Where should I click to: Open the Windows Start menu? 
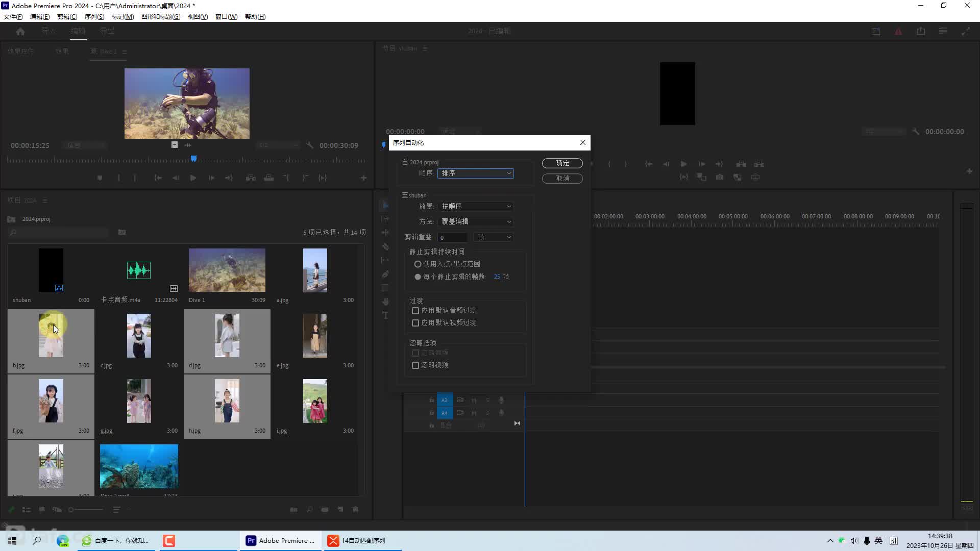[12, 540]
